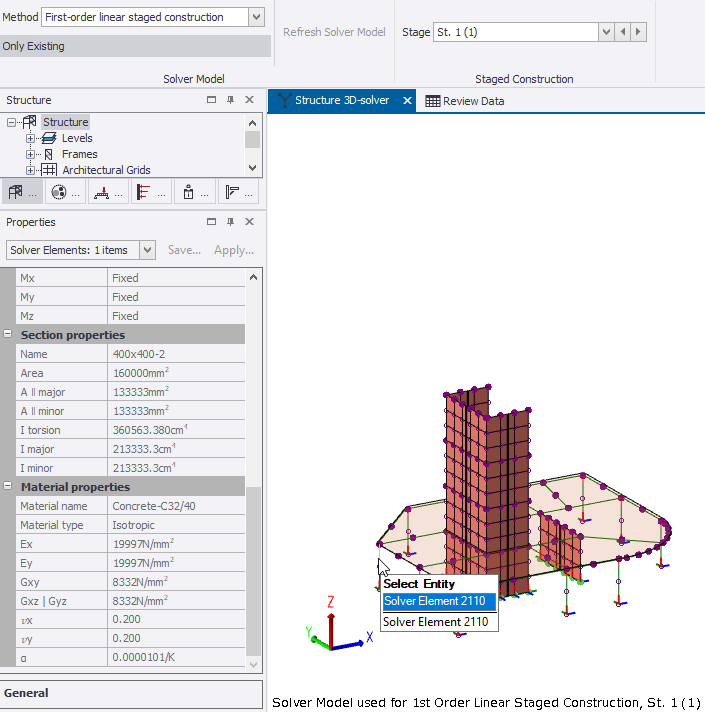The width and height of the screenshot is (705, 712).
Task: Switch to the Review Data tab
Action: (465, 101)
